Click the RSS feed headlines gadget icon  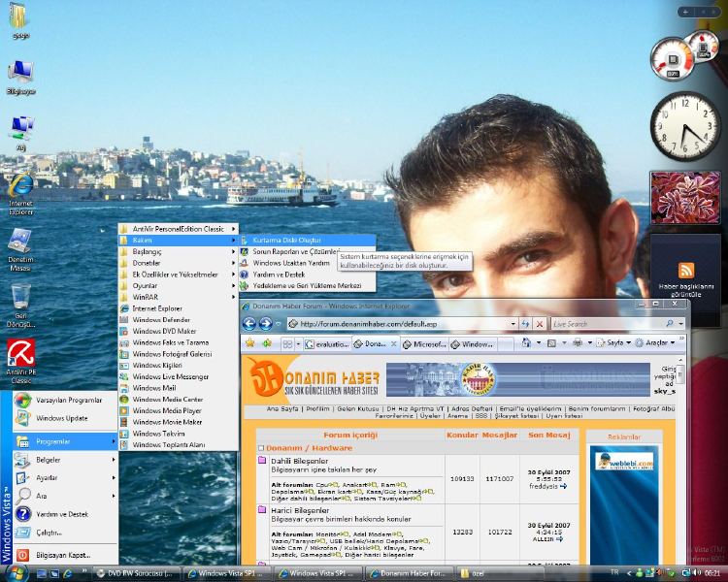point(685,270)
